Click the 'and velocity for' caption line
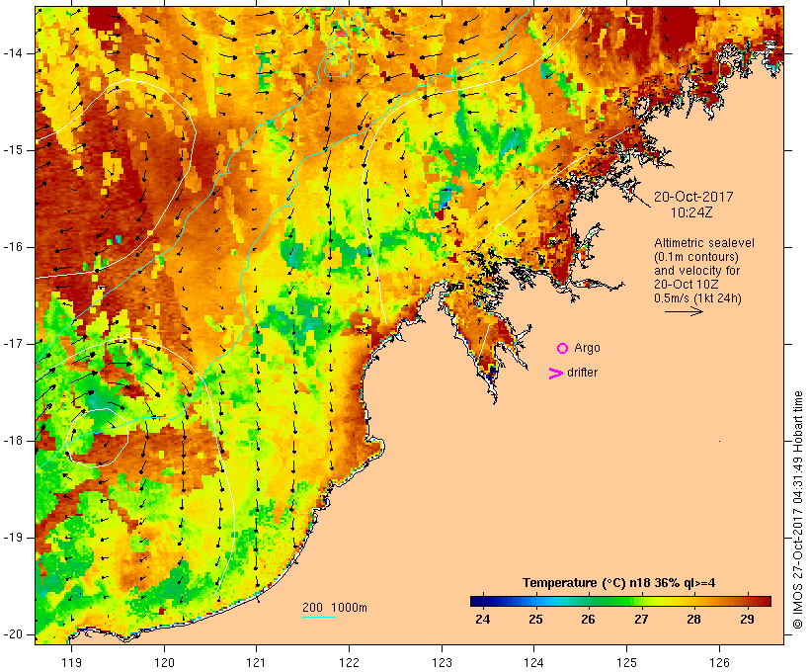 pyautogui.click(x=696, y=271)
